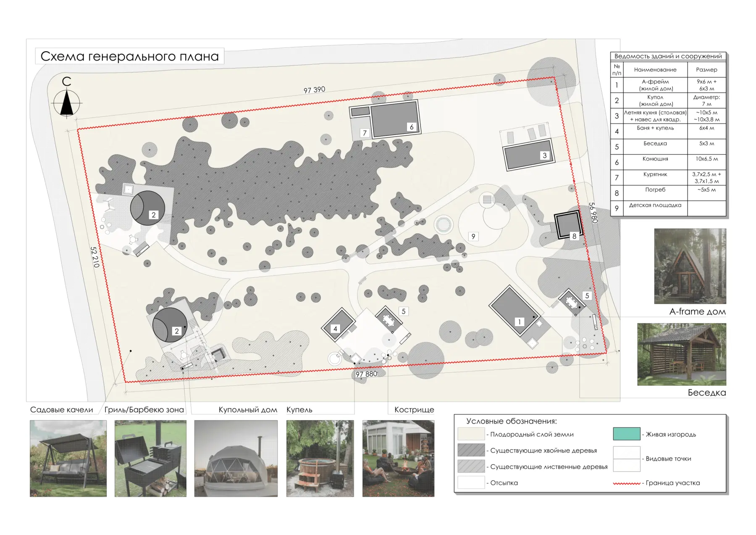This screenshot has width=756, height=535.
Task: Click the Беседка caption under gazebo photo
Action: (x=707, y=393)
